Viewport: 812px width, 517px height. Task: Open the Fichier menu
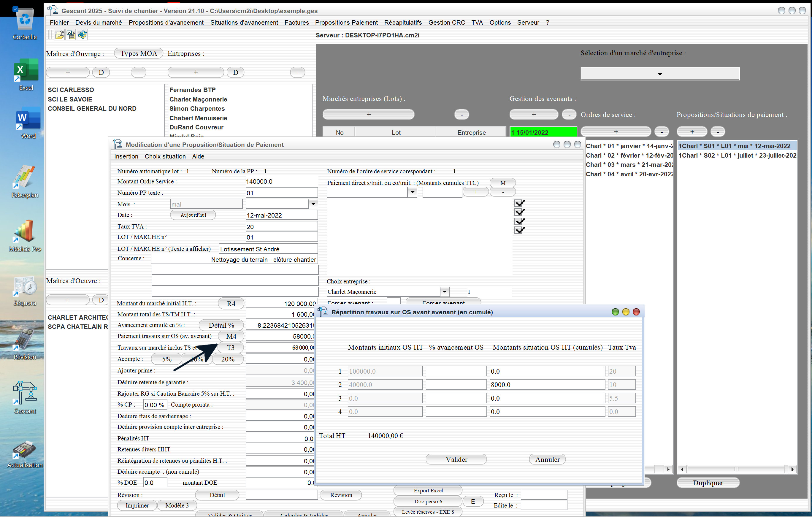pos(59,23)
